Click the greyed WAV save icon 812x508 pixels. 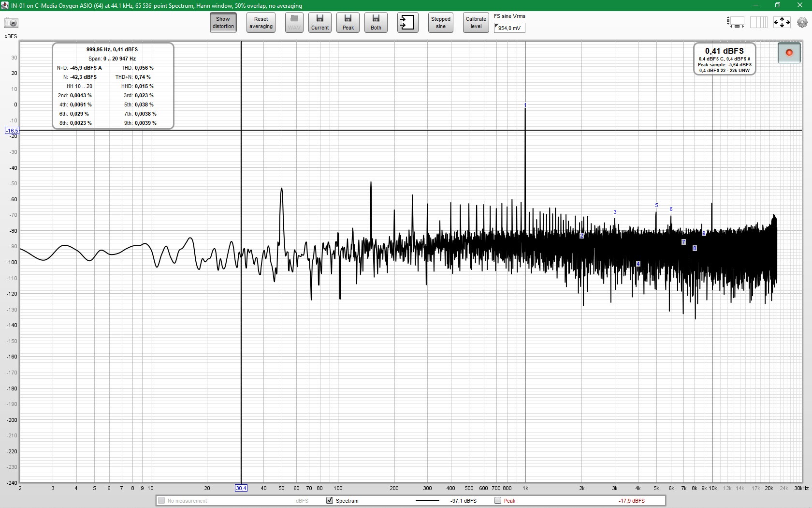(294, 23)
